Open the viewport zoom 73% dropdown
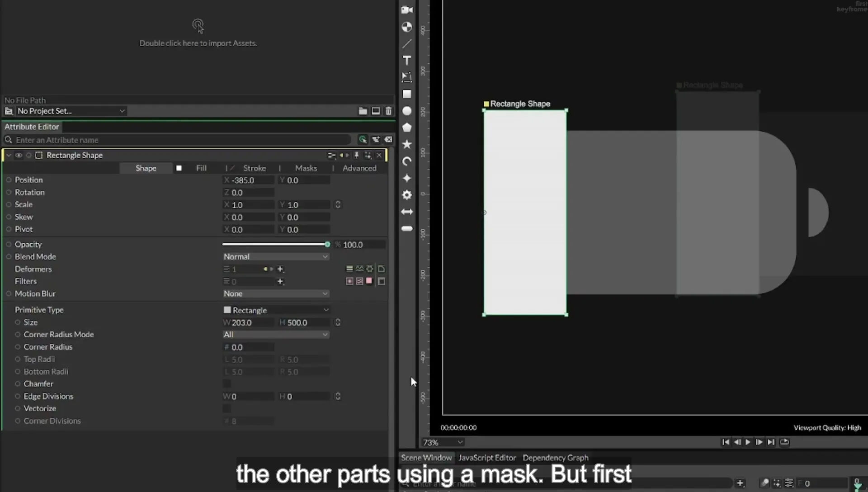Viewport: 868px width, 492px height. tap(443, 442)
